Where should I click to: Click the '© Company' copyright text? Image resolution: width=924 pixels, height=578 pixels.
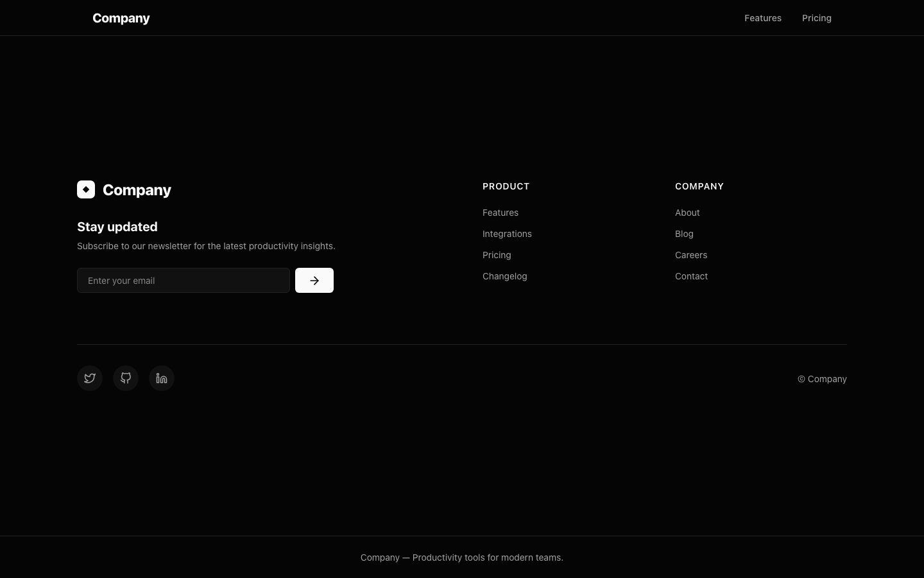point(822,379)
